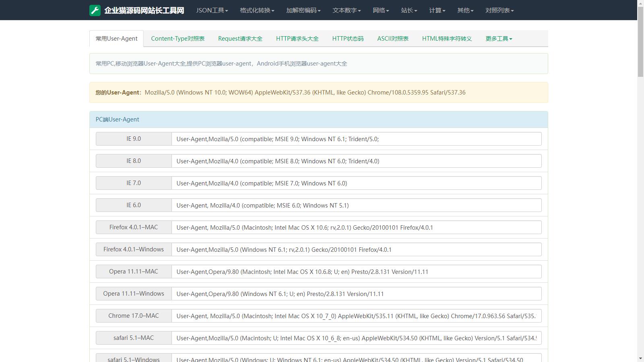644x362 pixels.
Task: Switch to ASCII对照表 tab
Action: [x=392, y=39]
